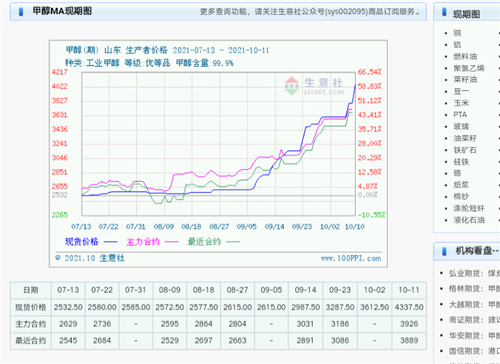Screen dimensions: 500x364
Task: Select the 09-14 date column cell
Action: point(305,290)
